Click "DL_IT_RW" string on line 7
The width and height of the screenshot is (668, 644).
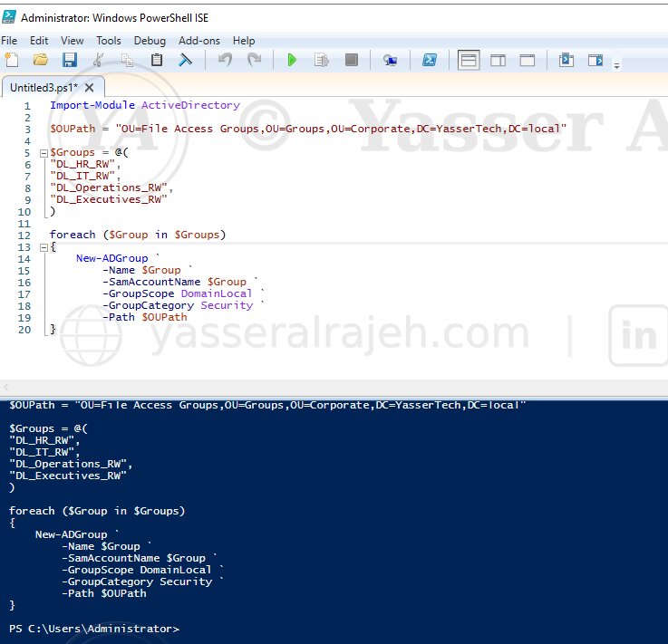pyautogui.click(x=82, y=176)
